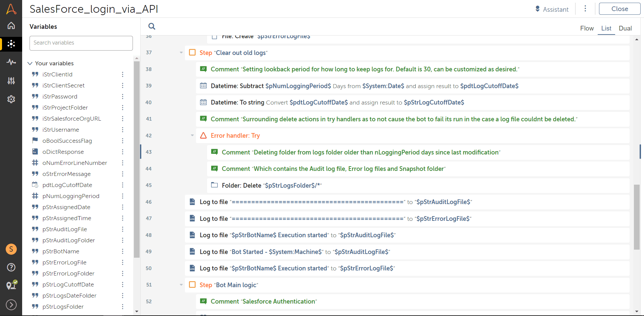Image resolution: width=644 pixels, height=316 pixels.
Task: Select the oStrErrorMessage variable
Action: pos(66,174)
